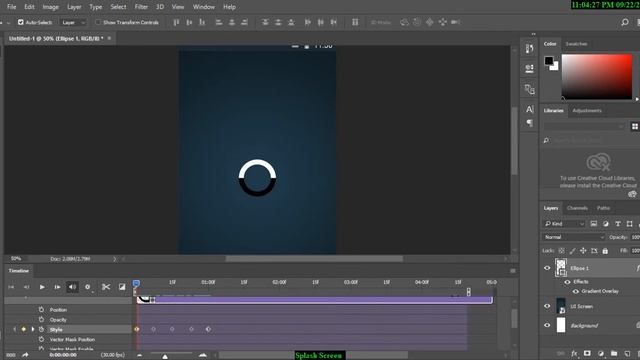Lock image pixels brush icon
The height and width of the screenshot is (360, 640).
tap(572, 251)
